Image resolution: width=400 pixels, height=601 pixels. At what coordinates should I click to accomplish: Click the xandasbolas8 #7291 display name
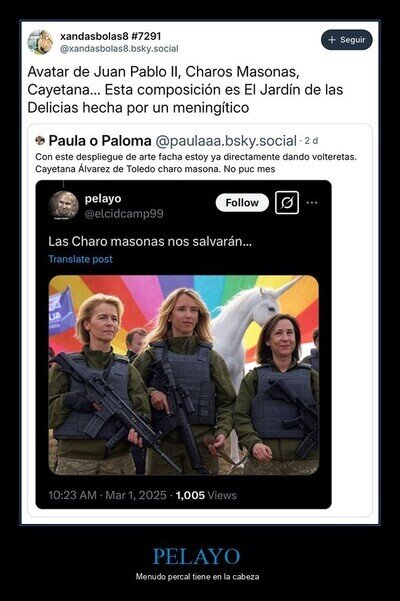point(110,36)
